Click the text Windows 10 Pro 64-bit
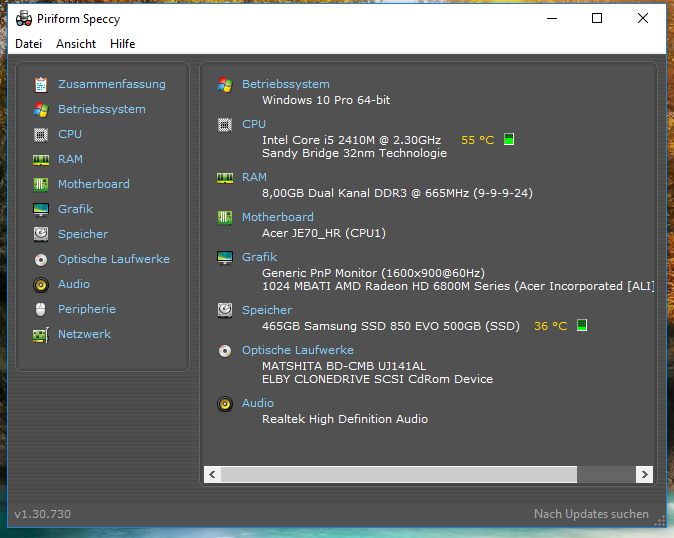The image size is (674, 538). [326, 100]
